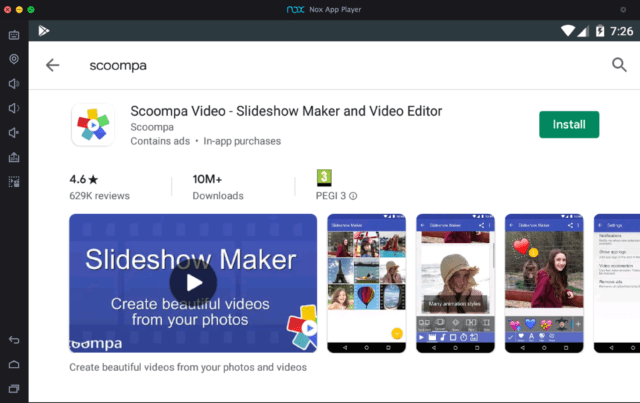The image size is (640, 403).
Task: Open the Settings screenshot thumbnail
Action: click(x=617, y=283)
